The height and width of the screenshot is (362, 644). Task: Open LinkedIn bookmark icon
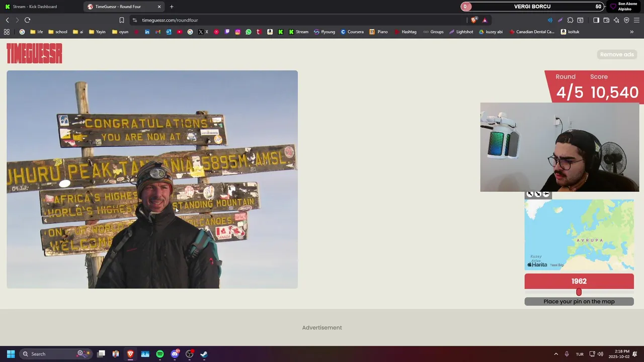[x=147, y=32]
